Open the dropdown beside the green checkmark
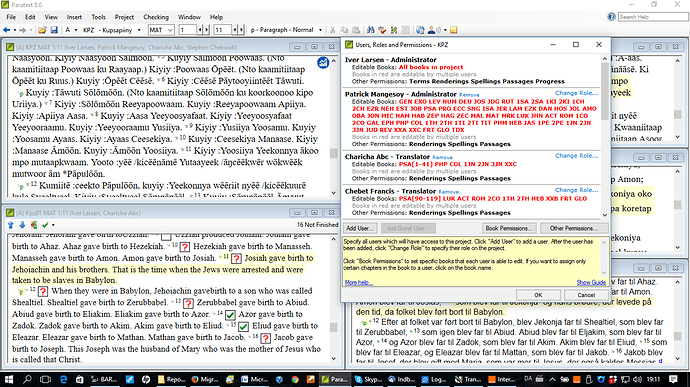The height and width of the screenshot is (387, 690). (x=53, y=225)
